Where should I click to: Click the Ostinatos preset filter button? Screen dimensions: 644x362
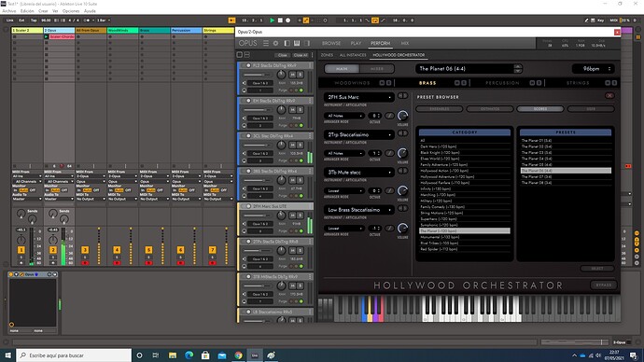click(x=490, y=109)
